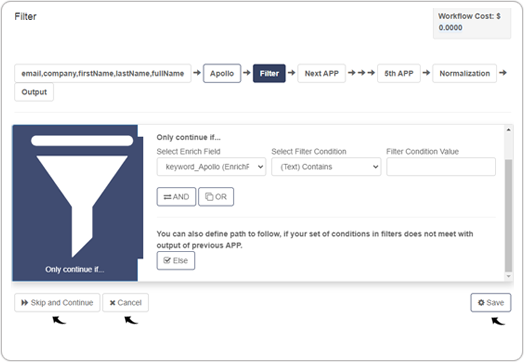Go to the Next APP step
524x362 pixels.
pyautogui.click(x=321, y=74)
